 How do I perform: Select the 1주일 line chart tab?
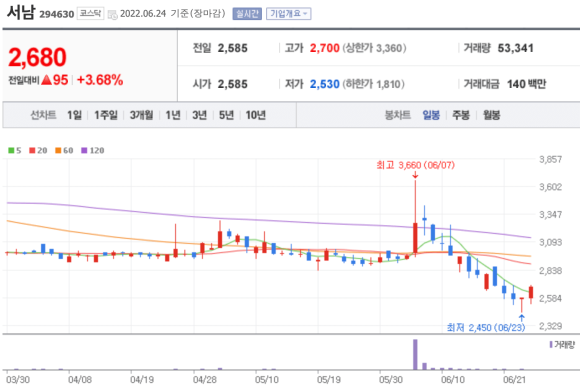[106, 115]
